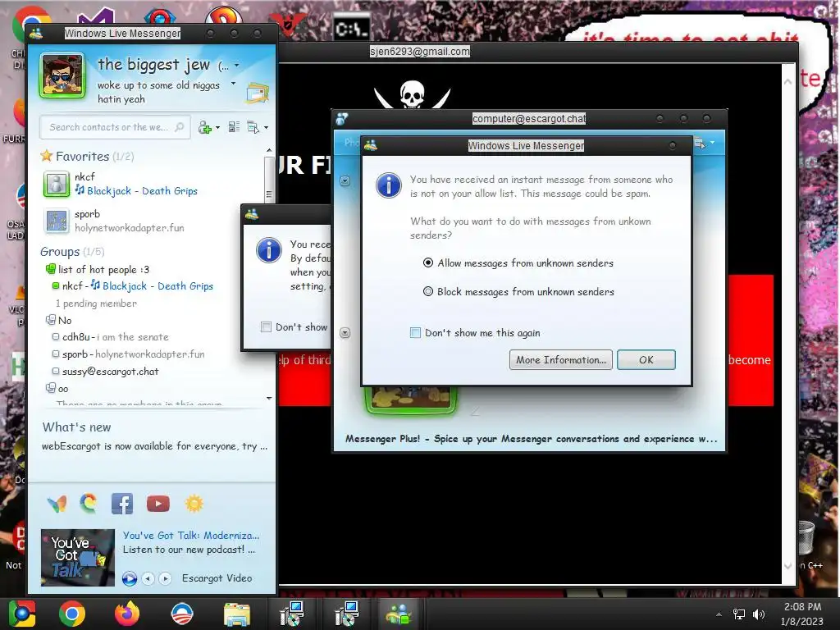The height and width of the screenshot is (630, 840).
Task: Open File Explorer from the taskbar
Action: pyautogui.click(x=236, y=614)
